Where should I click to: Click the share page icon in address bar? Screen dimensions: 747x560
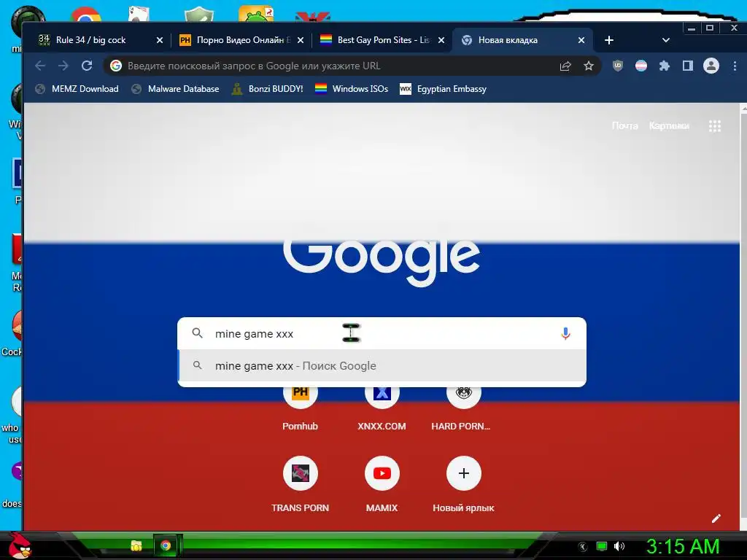click(x=565, y=66)
